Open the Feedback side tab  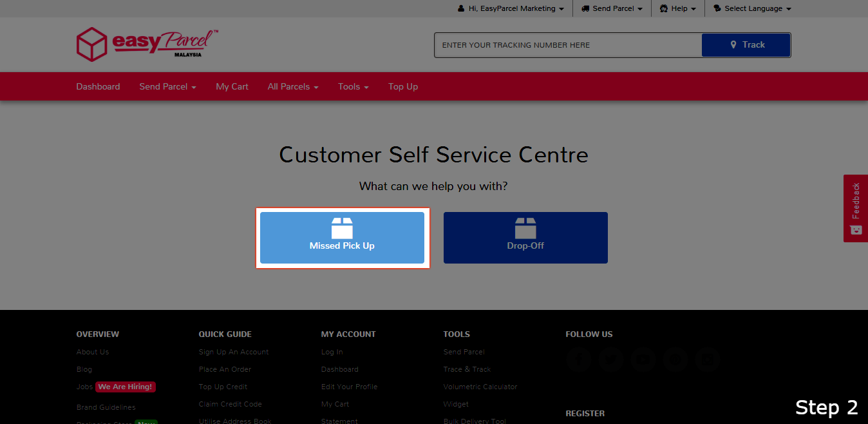coord(856,208)
